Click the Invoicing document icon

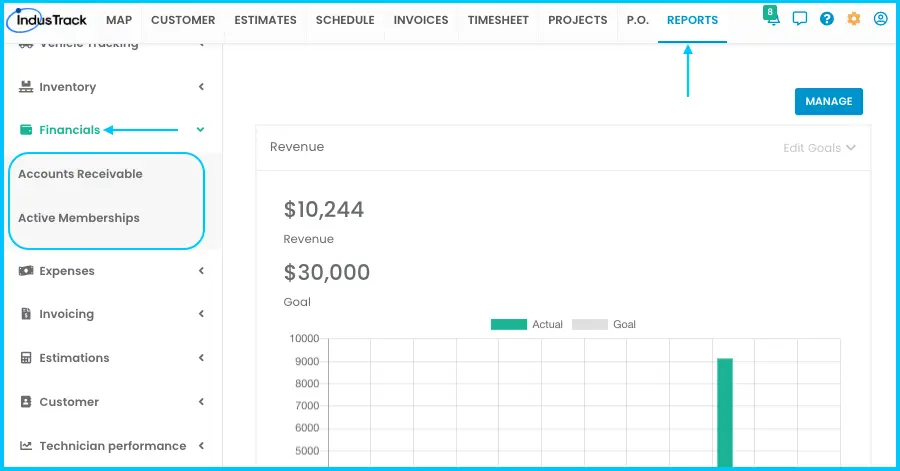click(26, 314)
